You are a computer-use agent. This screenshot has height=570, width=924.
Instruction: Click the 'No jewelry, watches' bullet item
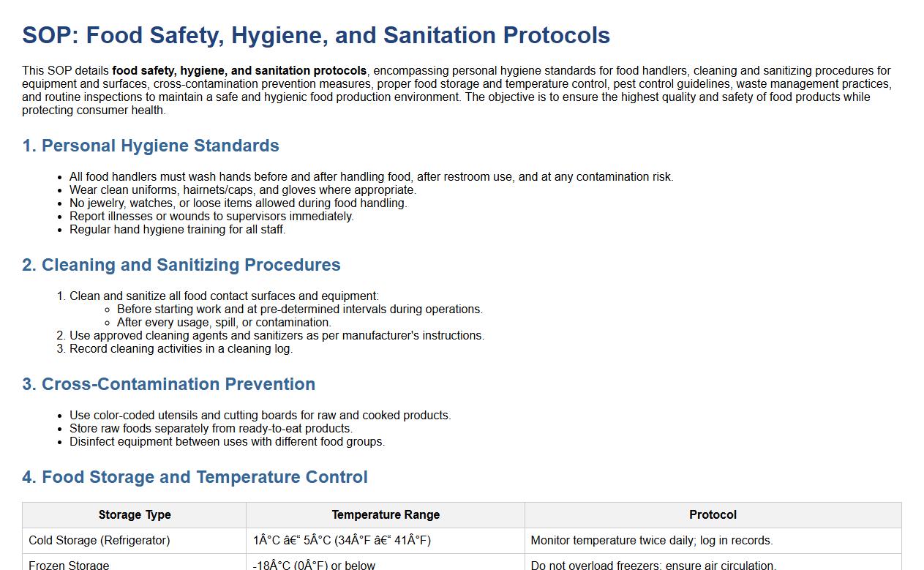coord(238,203)
